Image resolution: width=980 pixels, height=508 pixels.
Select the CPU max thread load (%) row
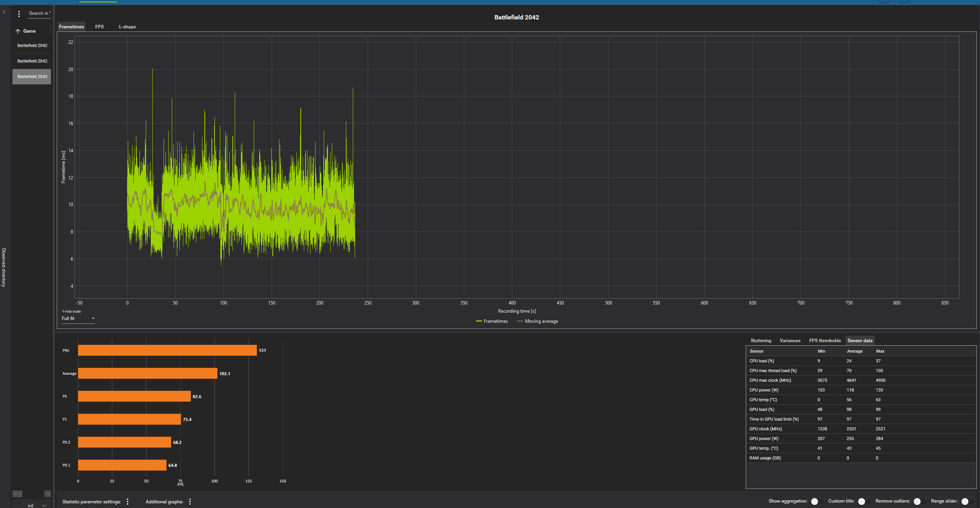(861, 371)
